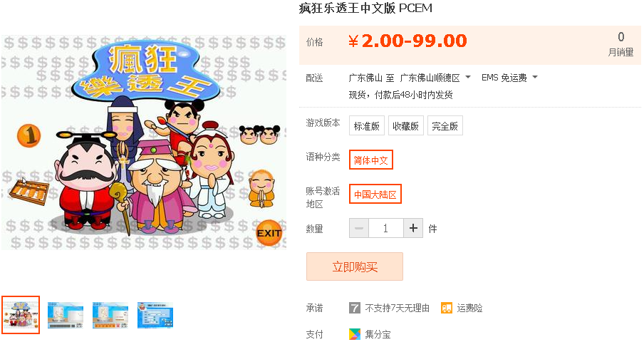Viewport: 644px width, 342px height.
Task: Select the 标准版 game version option
Action: click(367, 125)
